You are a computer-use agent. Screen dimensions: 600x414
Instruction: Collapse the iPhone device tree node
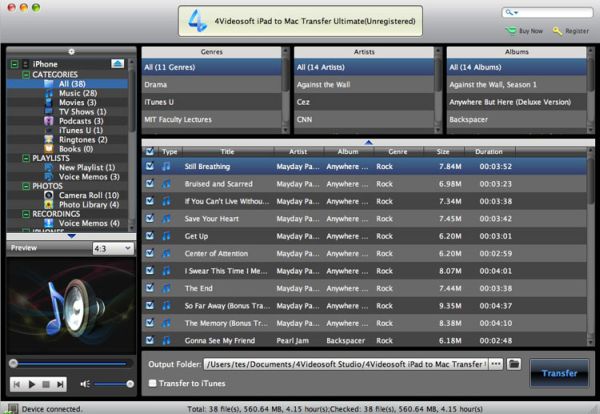tap(14, 64)
